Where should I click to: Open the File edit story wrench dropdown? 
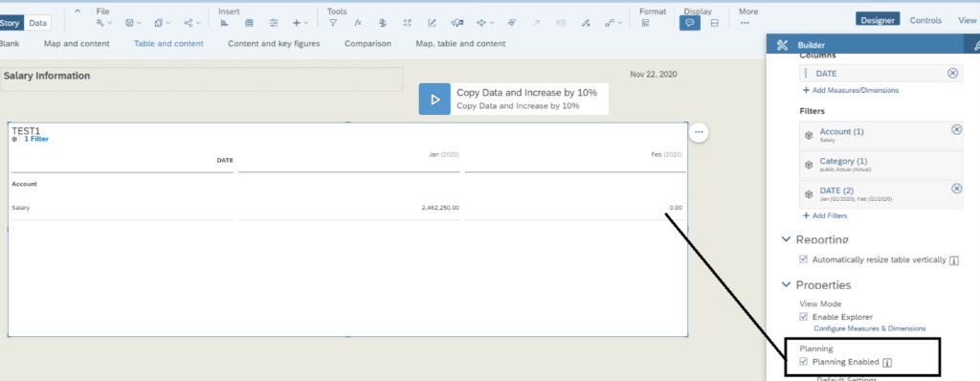point(103,23)
